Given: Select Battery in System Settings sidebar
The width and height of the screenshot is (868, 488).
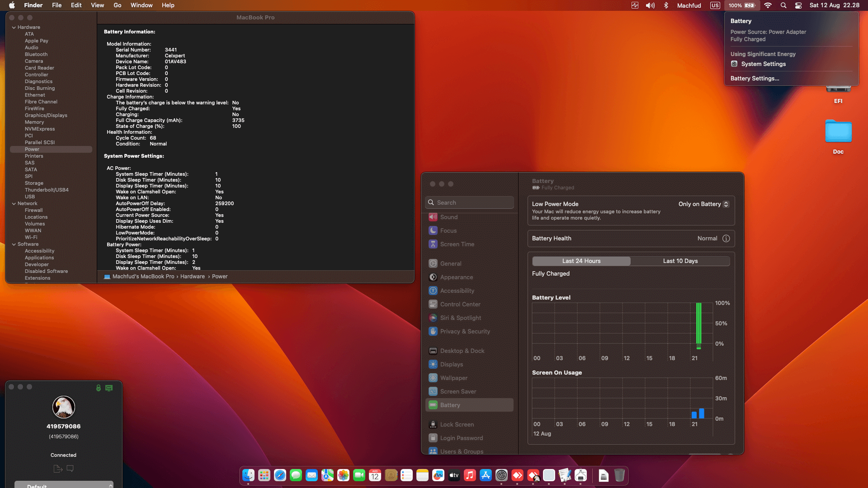Looking at the screenshot, I should pyautogui.click(x=469, y=405).
